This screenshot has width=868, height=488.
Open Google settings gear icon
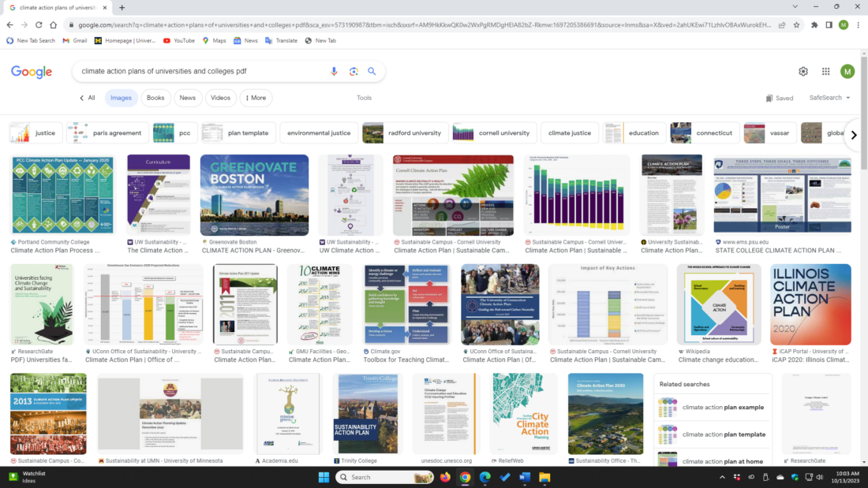coord(803,72)
